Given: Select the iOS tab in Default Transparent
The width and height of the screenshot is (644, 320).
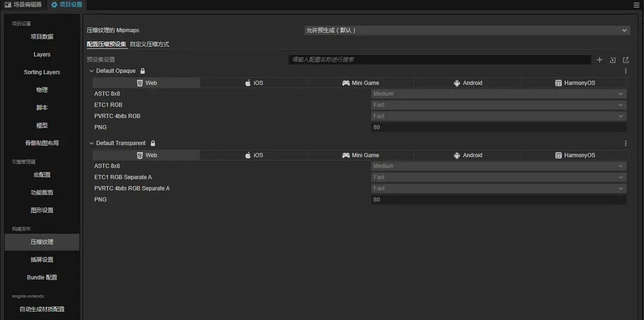Looking at the screenshot, I should pyautogui.click(x=253, y=155).
